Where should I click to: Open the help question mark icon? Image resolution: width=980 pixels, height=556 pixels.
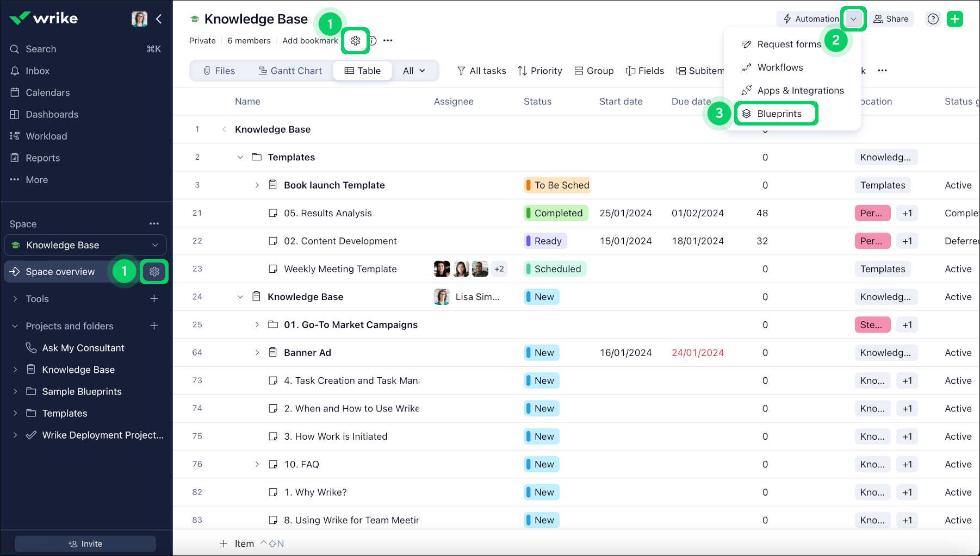click(x=933, y=19)
